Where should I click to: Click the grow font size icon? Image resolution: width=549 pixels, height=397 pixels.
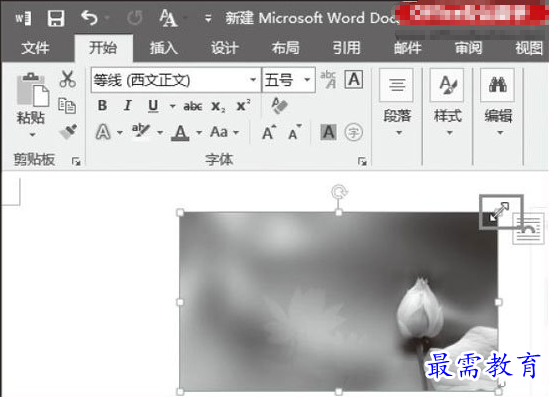tap(269, 132)
